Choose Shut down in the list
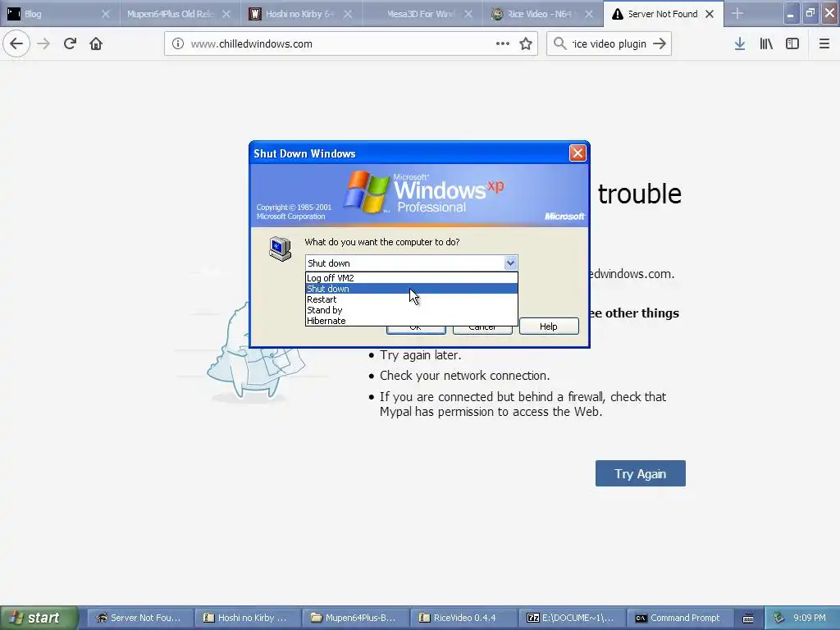 [x=412, y=289]
